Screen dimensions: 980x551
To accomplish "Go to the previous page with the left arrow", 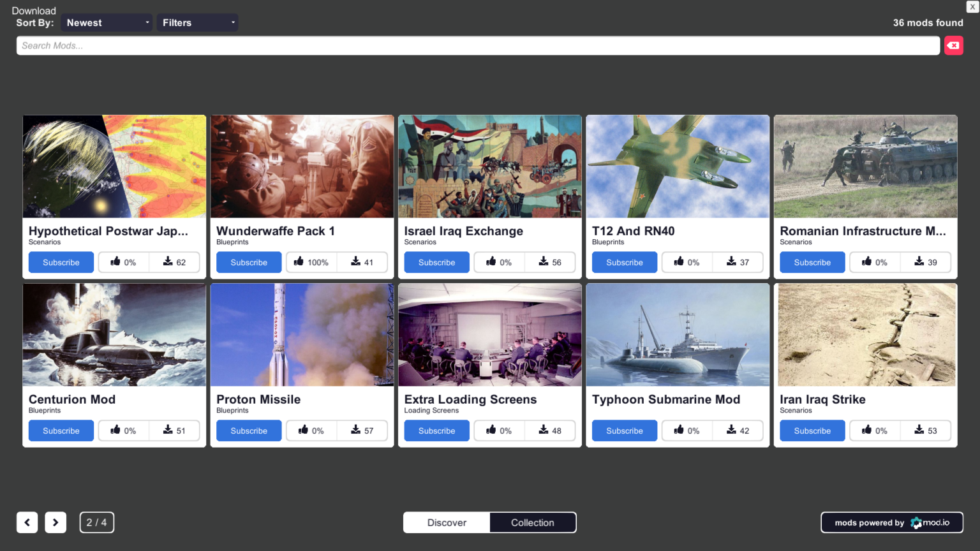I will pyautogui.click(x=27, y=522).
